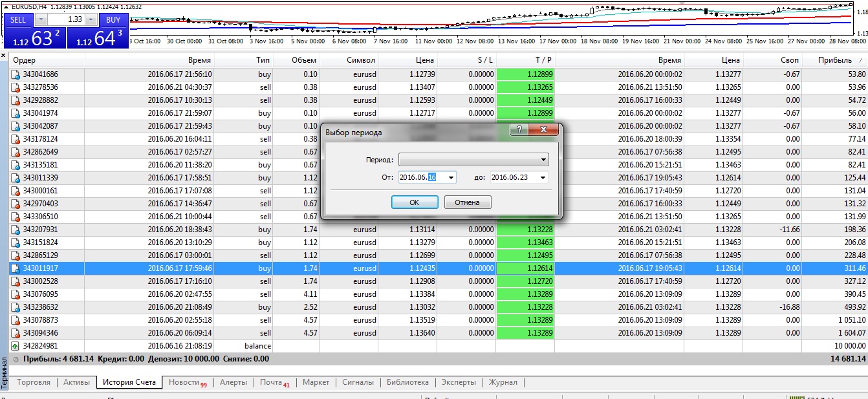Click the SELL one-click trading button

tap(18, 19)
